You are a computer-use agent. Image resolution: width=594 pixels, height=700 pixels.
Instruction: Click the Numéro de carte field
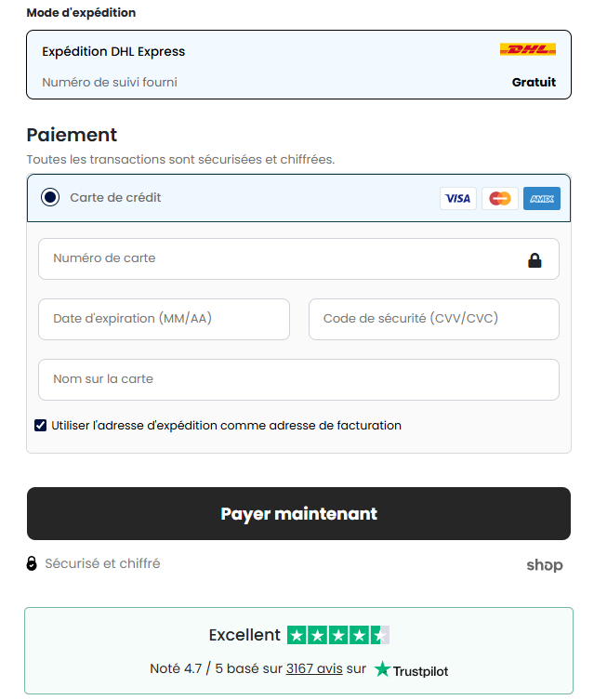(279, 258)
